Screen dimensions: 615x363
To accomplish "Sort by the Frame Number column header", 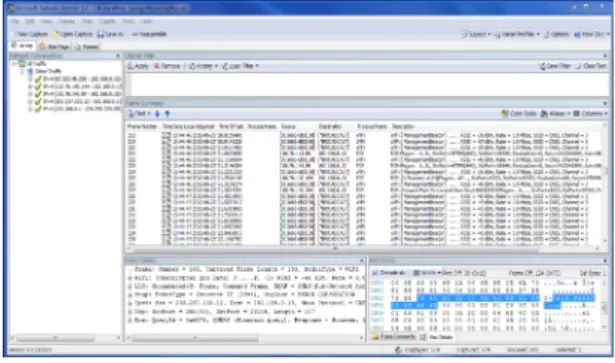I will (142, 127).
